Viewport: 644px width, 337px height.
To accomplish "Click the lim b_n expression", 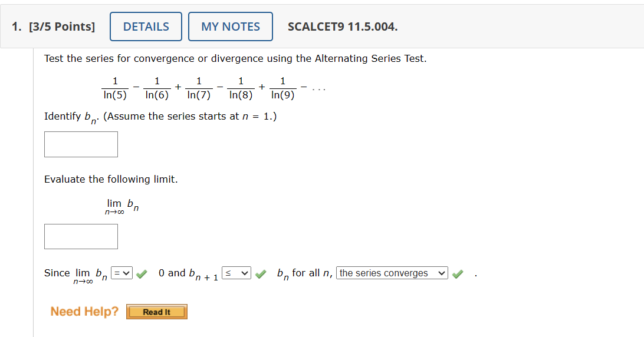I will point(122,206).
